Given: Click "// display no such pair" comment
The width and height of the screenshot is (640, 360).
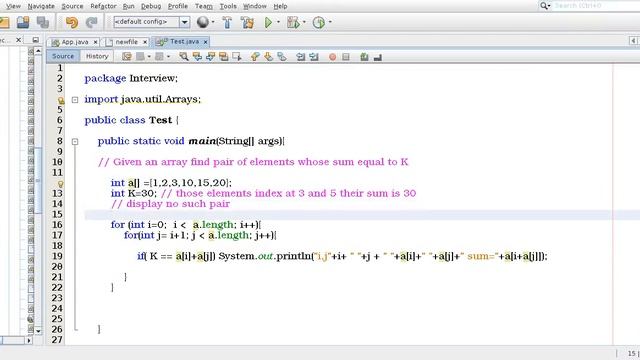Looking at the screenshot, I should pyautogui.click(x=170, y=204).
